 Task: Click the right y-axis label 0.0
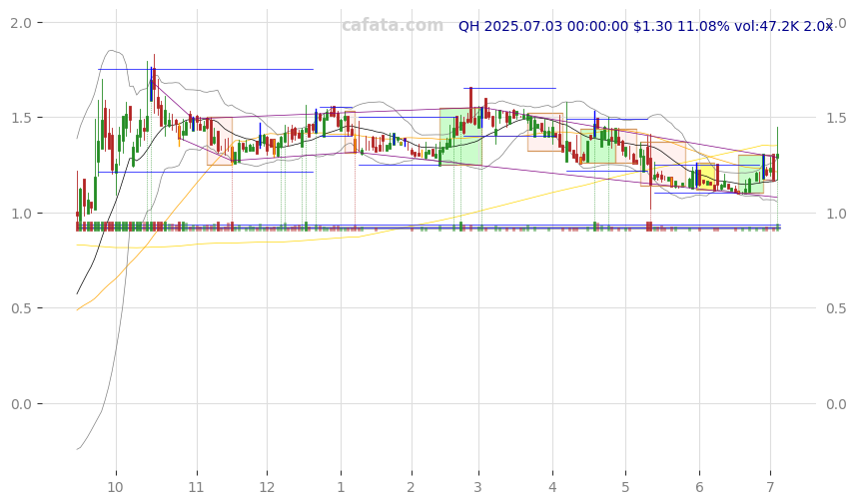tap(836, 404)
